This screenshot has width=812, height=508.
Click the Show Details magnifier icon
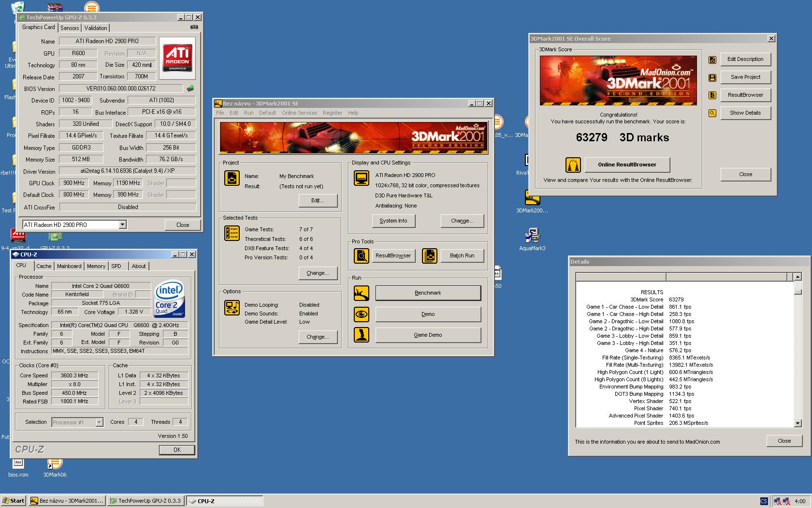point(712,113)
